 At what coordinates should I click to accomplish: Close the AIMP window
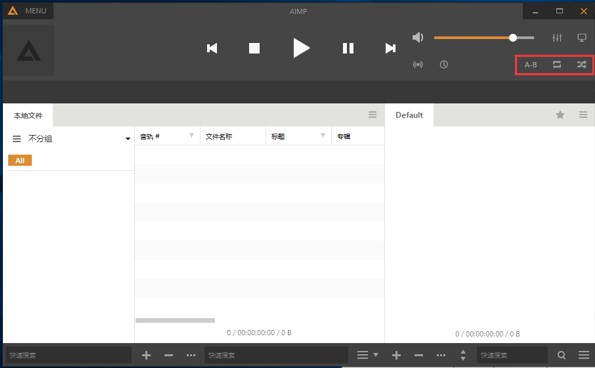[x=584, y=11]
